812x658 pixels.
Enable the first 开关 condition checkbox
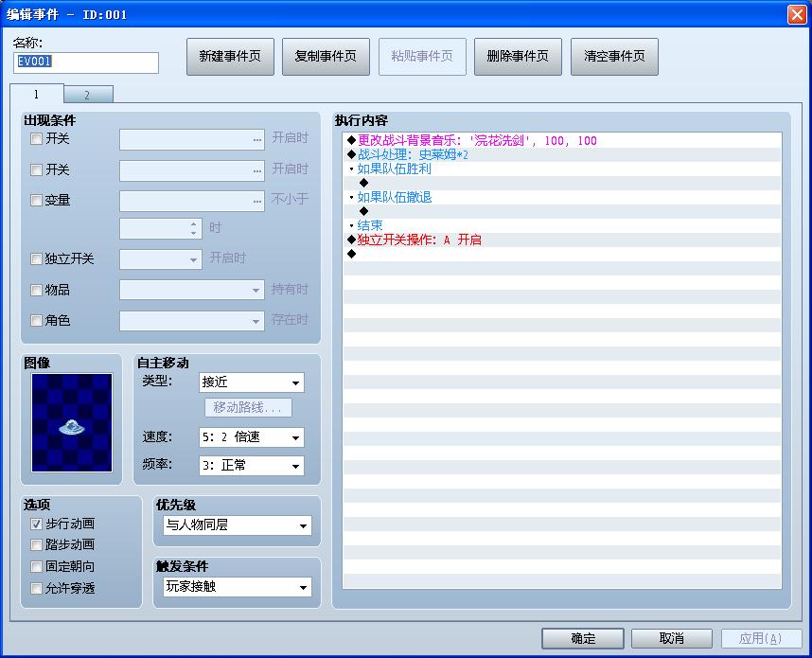(36, 139)
